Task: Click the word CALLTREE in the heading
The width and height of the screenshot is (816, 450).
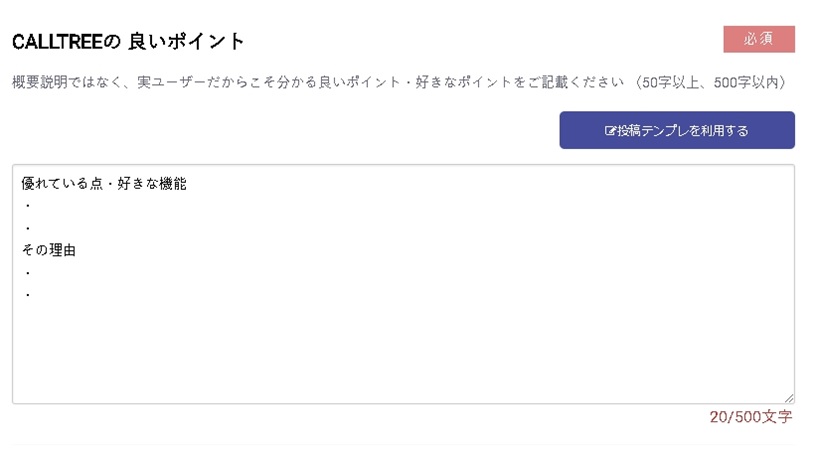Action: pyautogui.click(x=57, y=42)
